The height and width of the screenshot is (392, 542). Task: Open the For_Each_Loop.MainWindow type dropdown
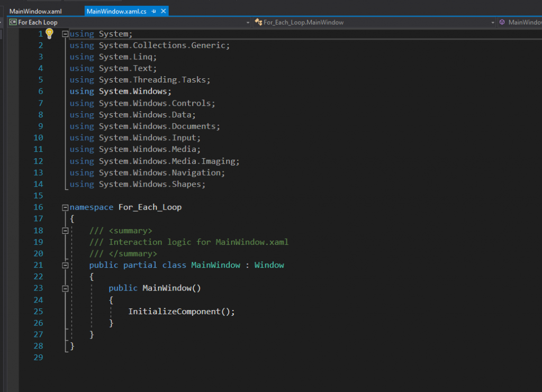[x=492, y=22]
